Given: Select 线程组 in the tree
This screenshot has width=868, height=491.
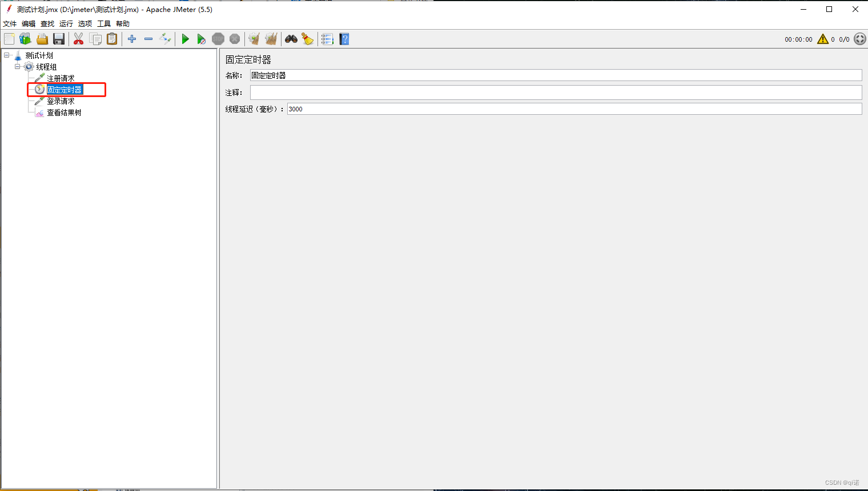Looking at the screenshot, I should point(46,67).
